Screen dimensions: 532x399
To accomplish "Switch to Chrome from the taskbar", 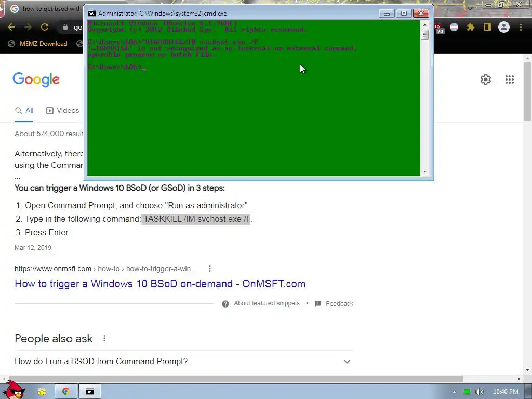I will [x=66, y=392].
